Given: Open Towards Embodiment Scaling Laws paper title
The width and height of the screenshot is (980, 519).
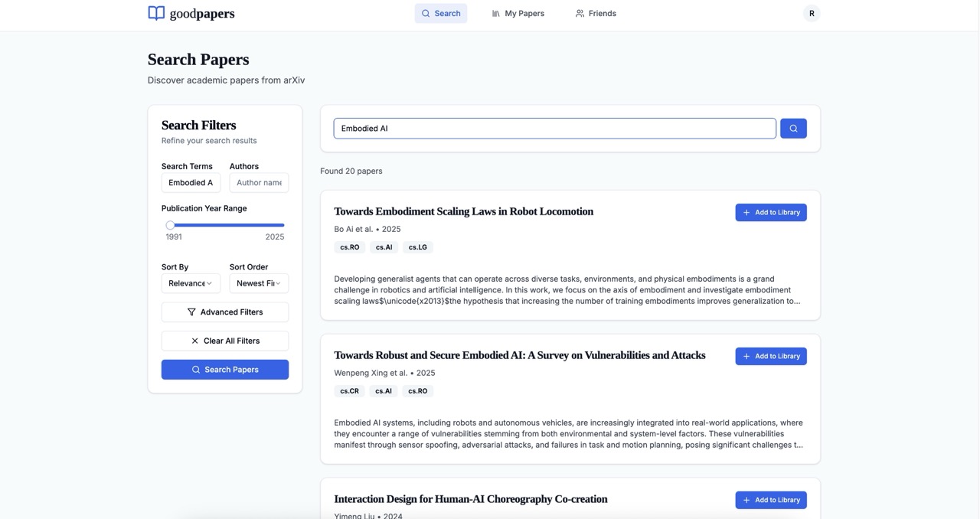Looking at the screenshot, I should pos(463,211).
